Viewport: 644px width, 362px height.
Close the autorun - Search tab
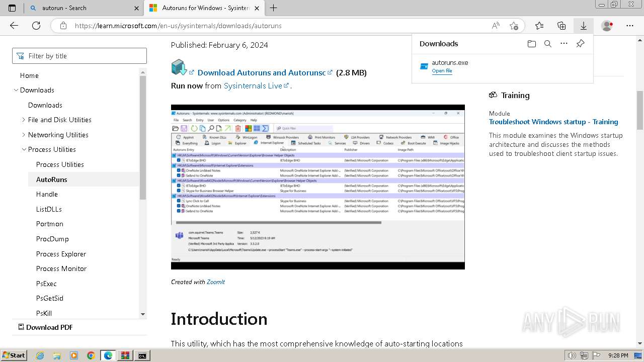(136, 8)
